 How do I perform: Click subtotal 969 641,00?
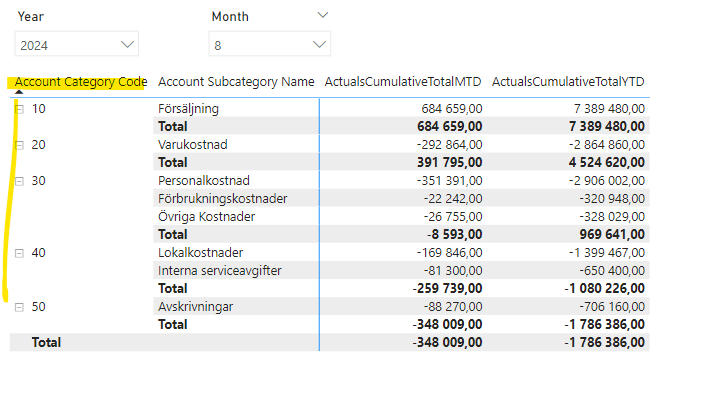612,234
